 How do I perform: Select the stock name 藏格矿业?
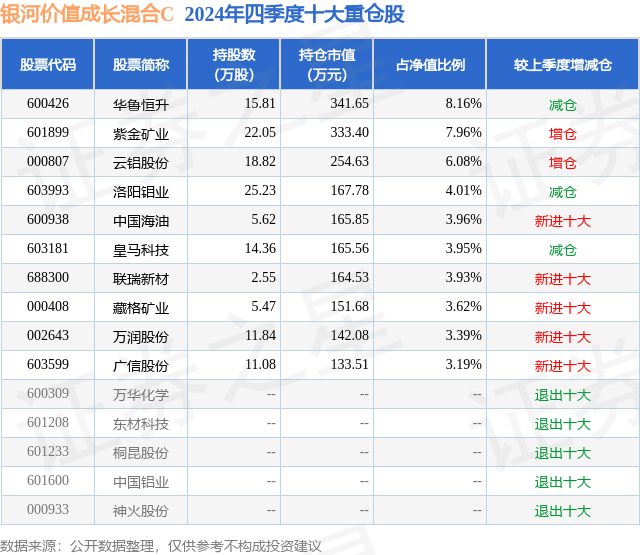click(141, 308)
